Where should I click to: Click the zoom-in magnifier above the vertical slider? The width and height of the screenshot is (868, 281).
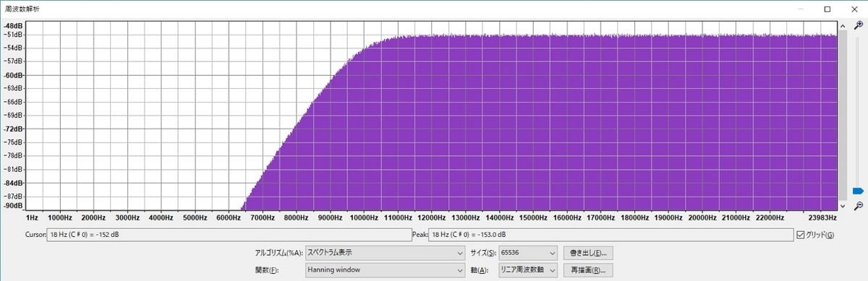coord(858,25)
